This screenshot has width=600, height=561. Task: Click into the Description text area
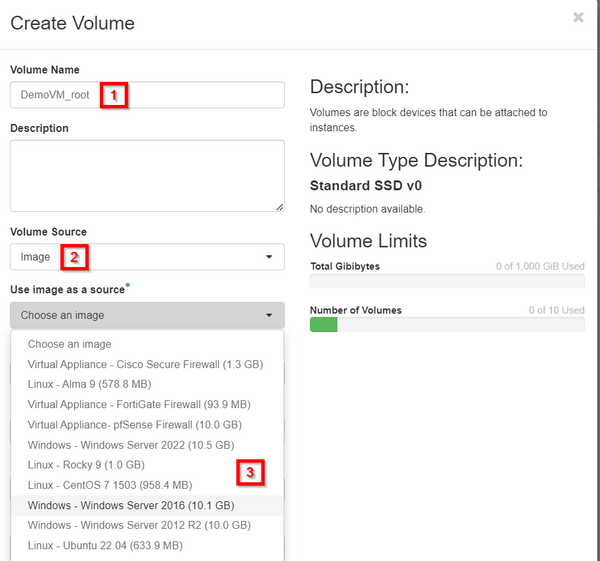pos(147,176)
